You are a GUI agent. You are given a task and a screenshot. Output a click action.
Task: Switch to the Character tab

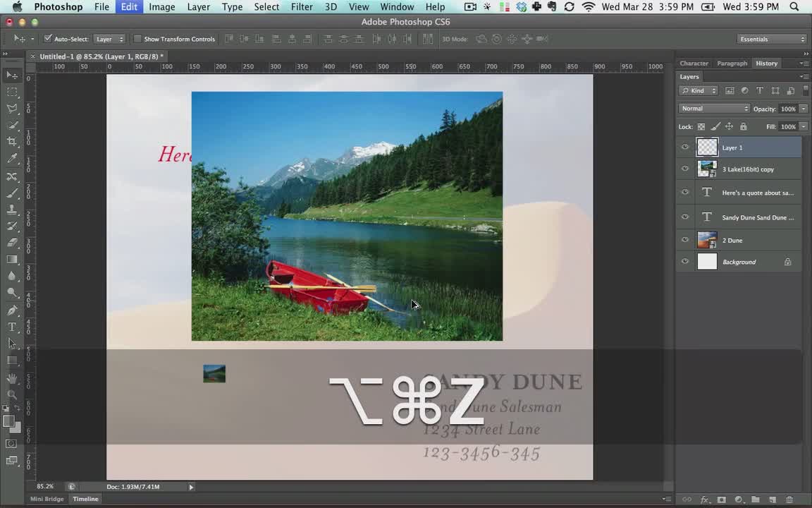tap(694, 64)
